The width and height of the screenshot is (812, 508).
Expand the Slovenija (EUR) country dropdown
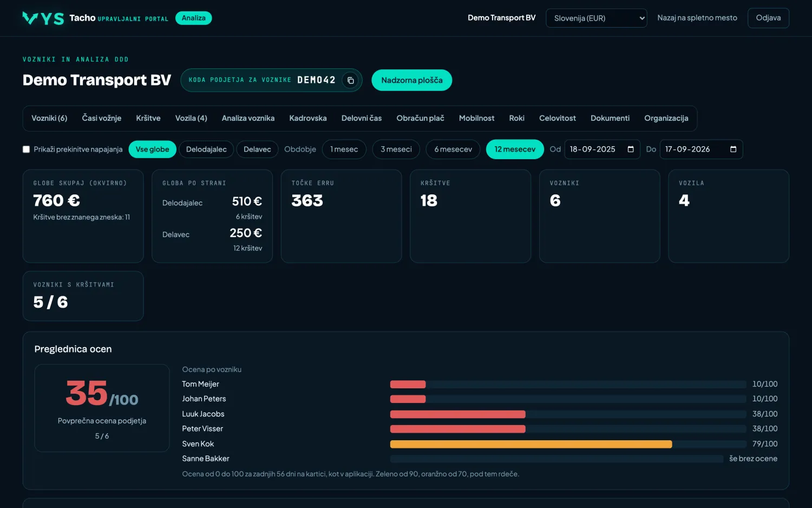click(x=596, y=18)
